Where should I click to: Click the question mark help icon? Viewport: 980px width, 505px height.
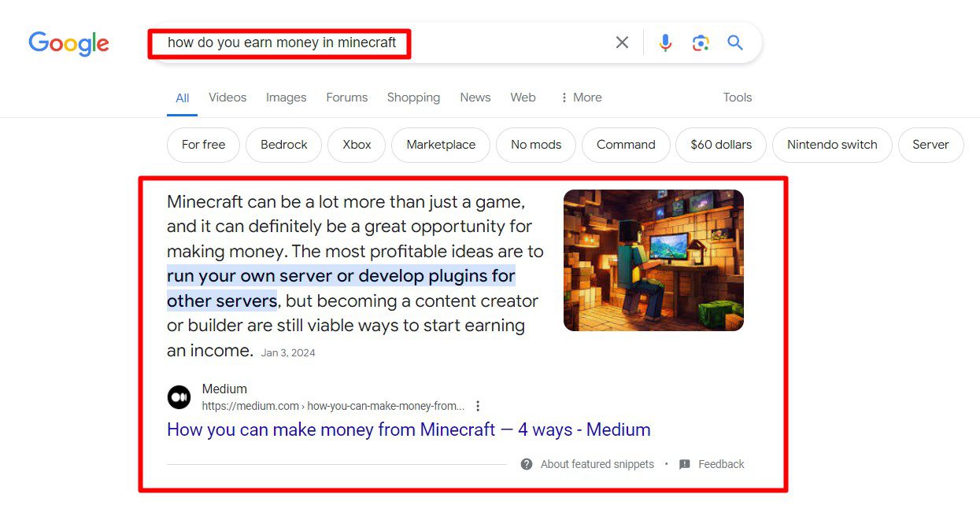[527, 464]
